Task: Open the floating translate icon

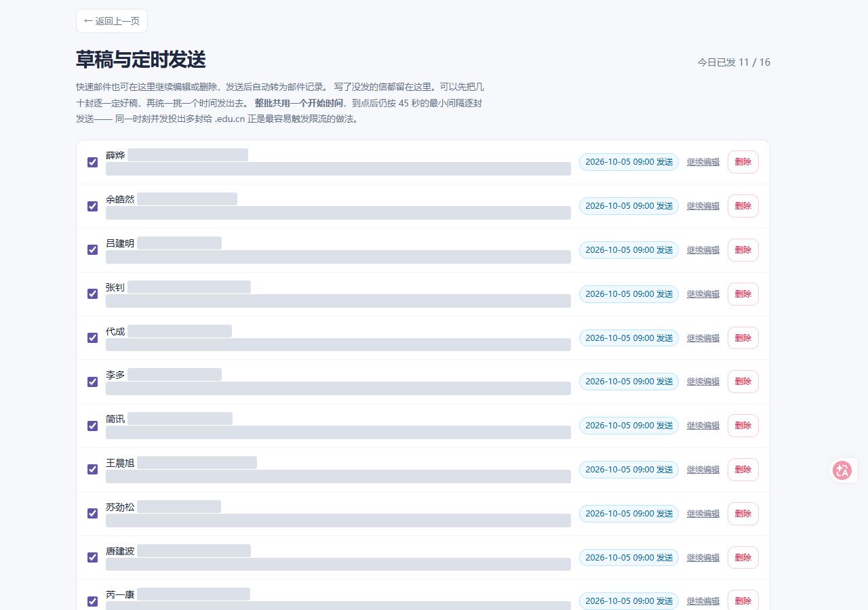Action: [843, 470]
